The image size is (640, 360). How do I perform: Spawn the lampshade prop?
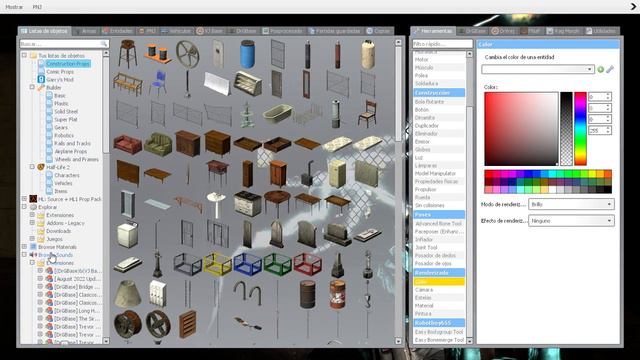[128, 294]
